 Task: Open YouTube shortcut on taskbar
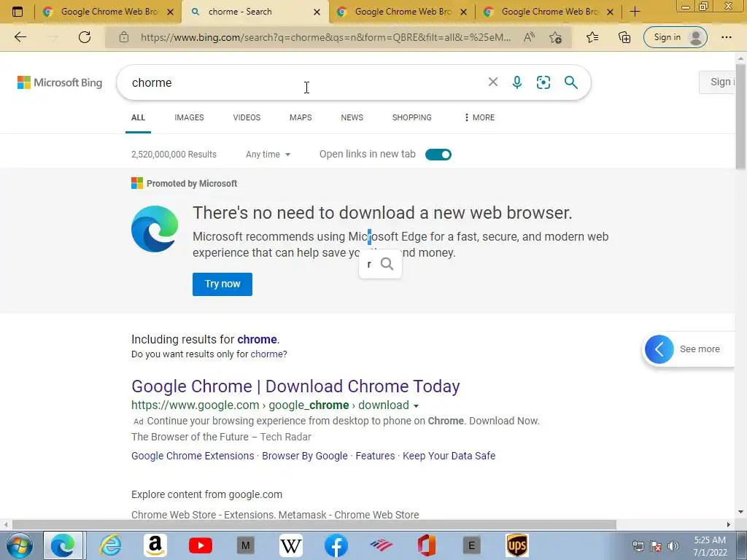tap(201, 545)
